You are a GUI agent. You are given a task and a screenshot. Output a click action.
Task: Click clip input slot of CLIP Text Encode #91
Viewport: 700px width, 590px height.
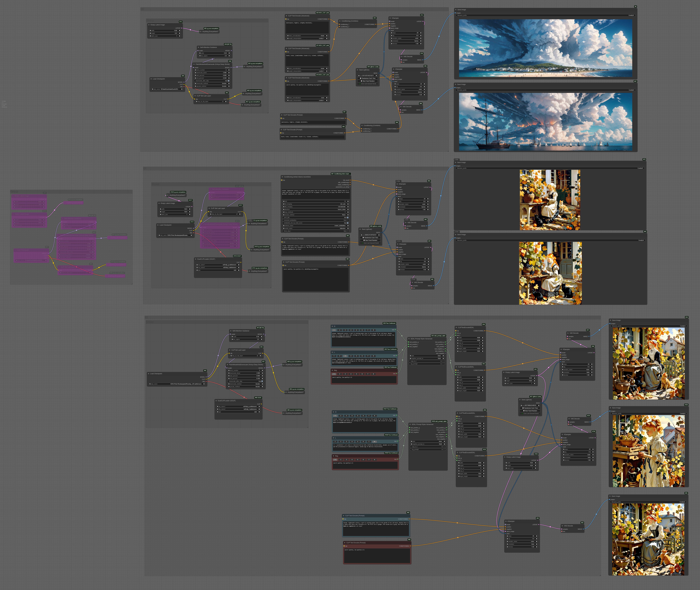[x=281, y=118]
